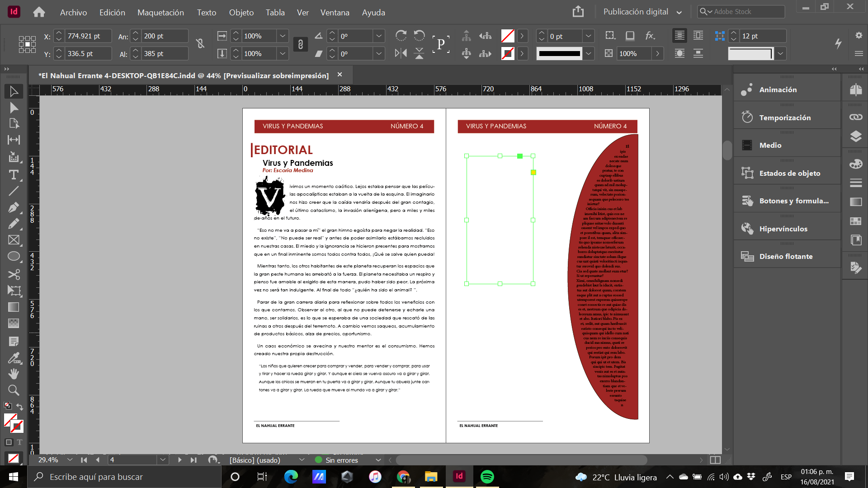The image size is (868, 488).
Task: Click the Adobe Stock search field
Action: [x=741, y=12]
